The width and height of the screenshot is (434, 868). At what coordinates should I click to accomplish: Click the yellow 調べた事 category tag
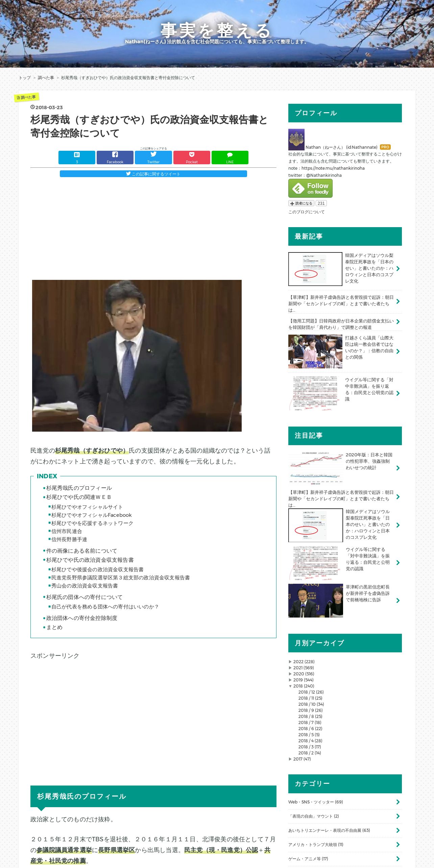26,97
